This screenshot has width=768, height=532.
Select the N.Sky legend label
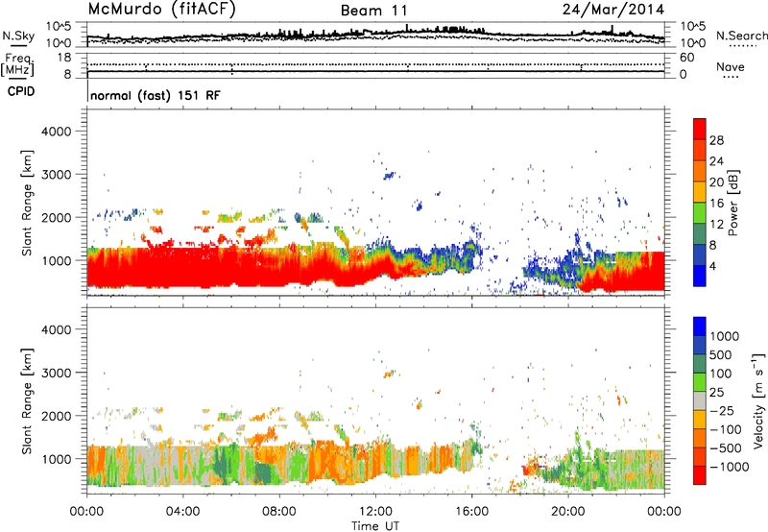click(18, 36)
